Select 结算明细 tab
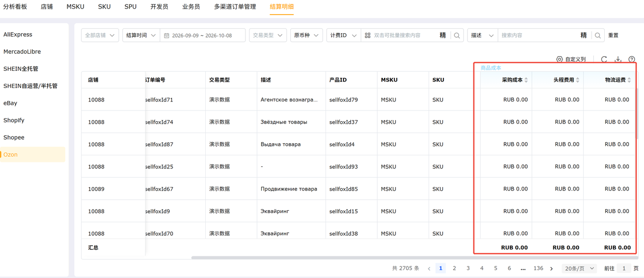The width and height of the screenshot is (644, 278). pyautogui.click(x=282, y=7)
